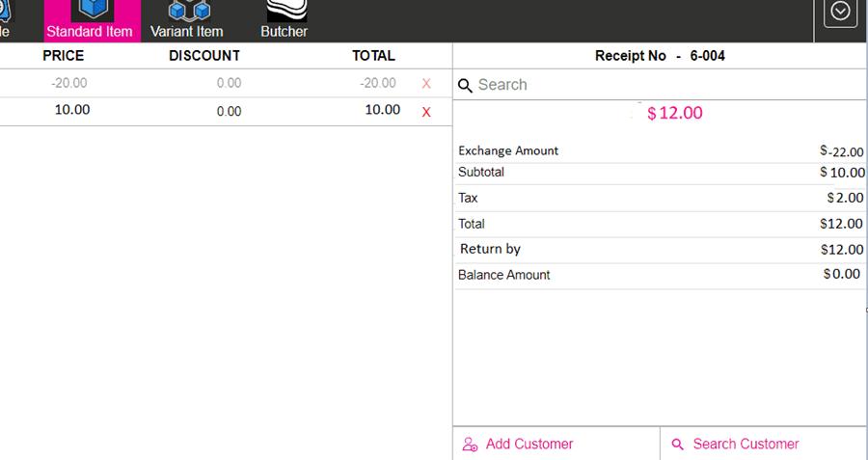Click the TOTAL column header
Screen dimensions: 868x460
(x=373, y=56)
